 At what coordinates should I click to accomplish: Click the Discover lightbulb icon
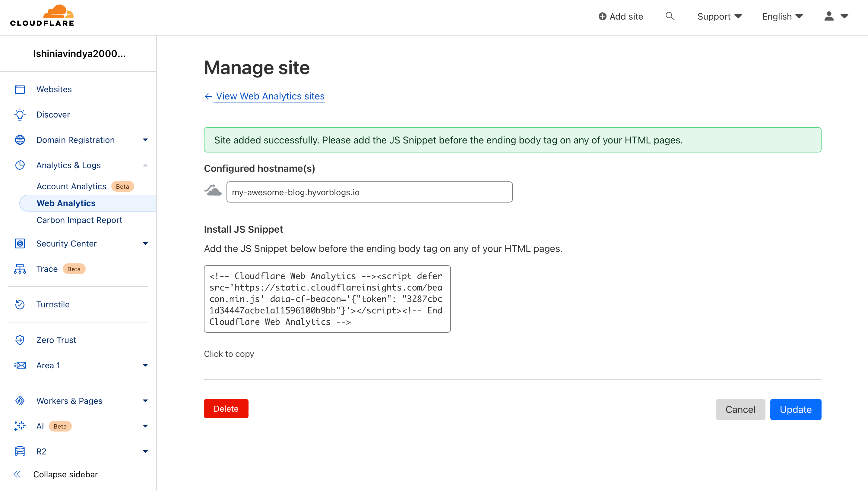pyautogui.click(x=20, y=114)
